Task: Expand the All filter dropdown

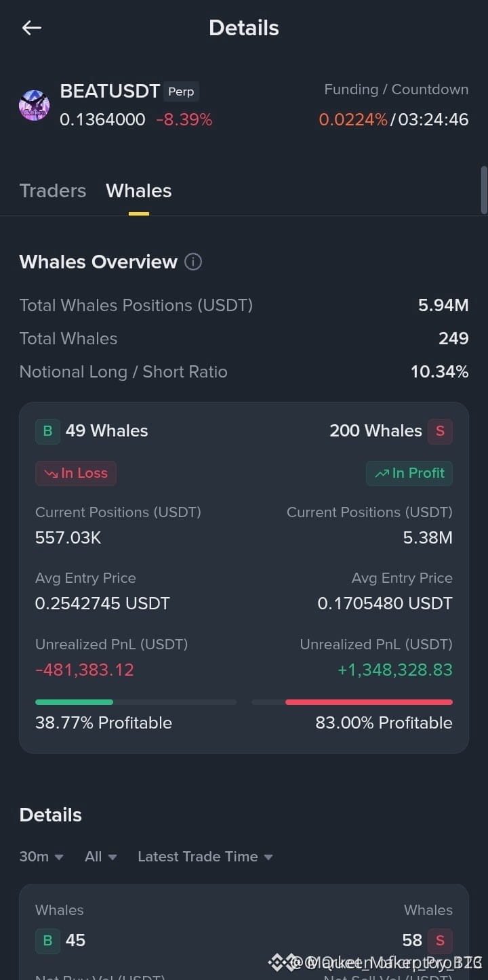Action: pyautogui.click(x=101, y=857)
